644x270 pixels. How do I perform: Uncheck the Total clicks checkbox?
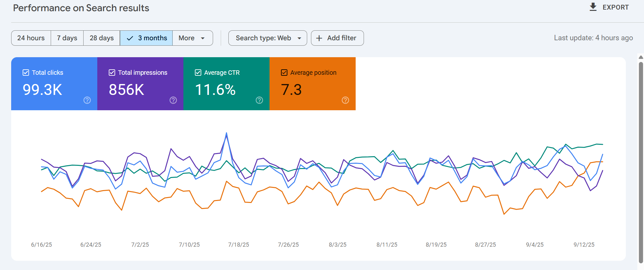pyautogui.click(x=26, y=73)
